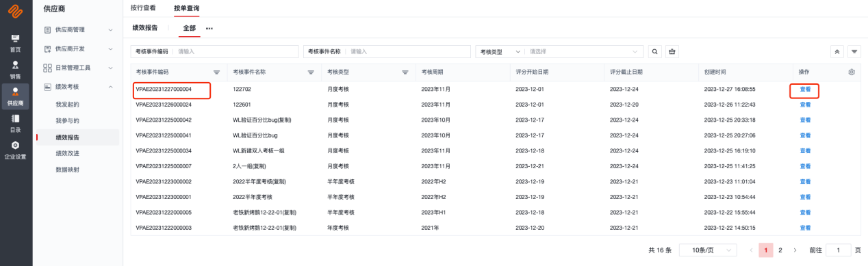Screen dimensions: 868x266
Task: Click event name 2022年半年度考核
Action: (x=253, y=197)
